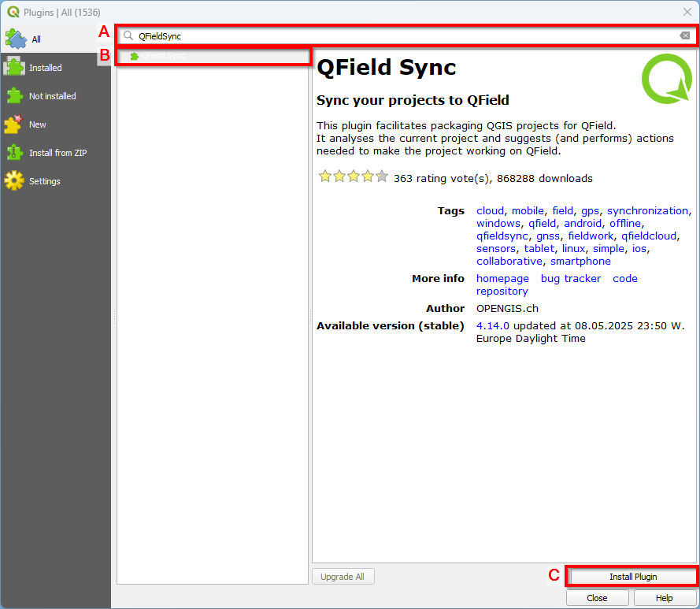Viewport: 700px width, 609px height.
Task: Click the QField logo in plugin details
Action: [x=666, y=79]
